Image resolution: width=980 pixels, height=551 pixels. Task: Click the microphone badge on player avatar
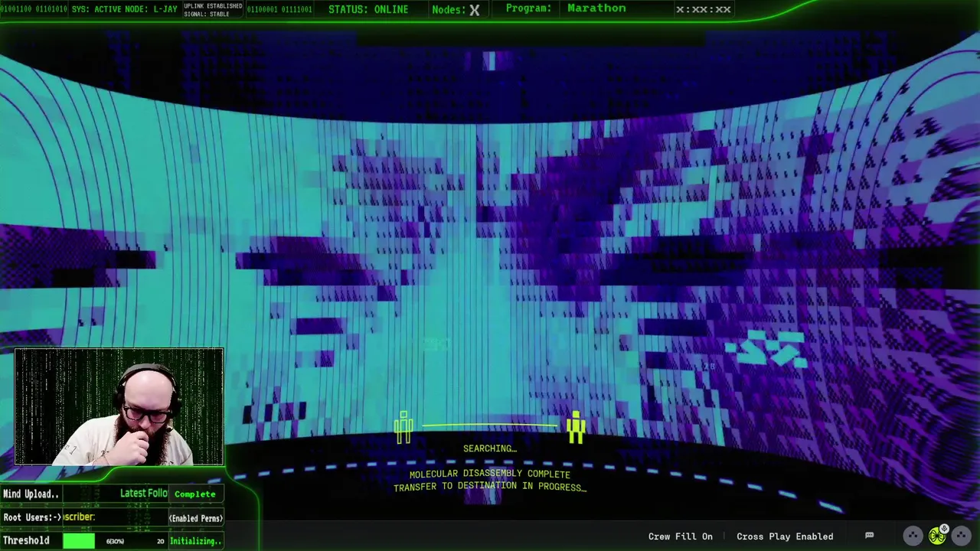tap(945, 529)
